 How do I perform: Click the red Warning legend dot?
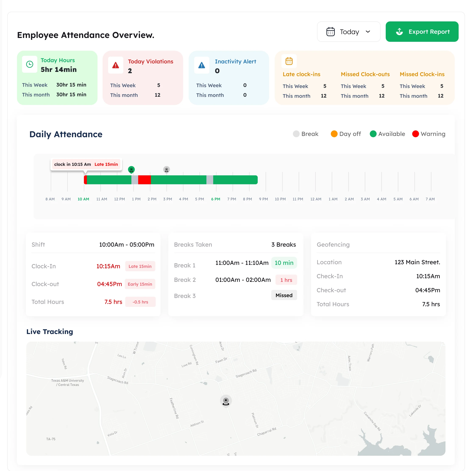pos(415,134)
